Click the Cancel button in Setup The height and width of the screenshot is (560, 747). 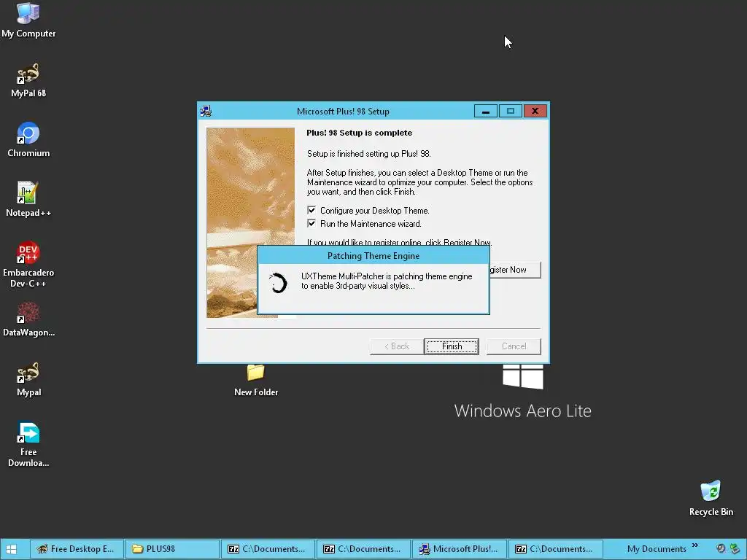[514, 346]
